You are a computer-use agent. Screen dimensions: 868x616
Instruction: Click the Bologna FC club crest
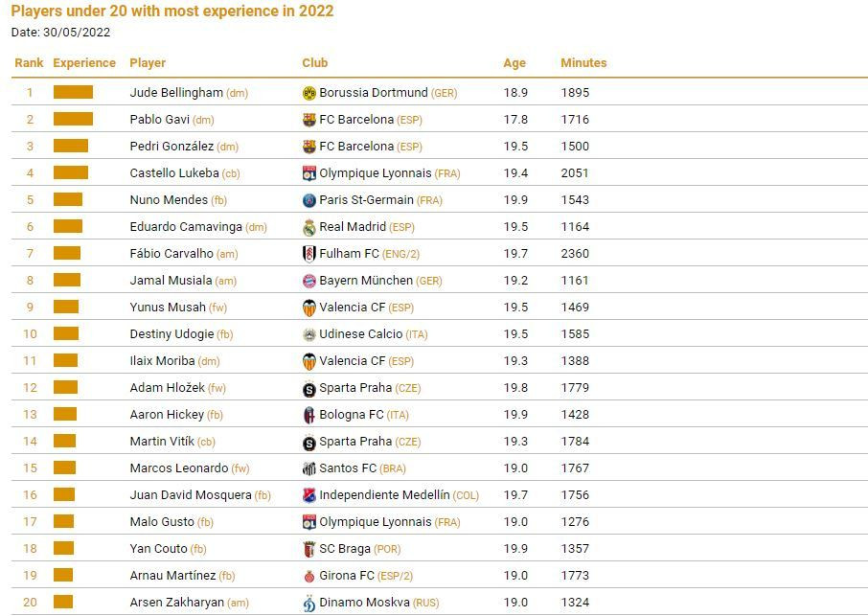[x=308, y=415]
